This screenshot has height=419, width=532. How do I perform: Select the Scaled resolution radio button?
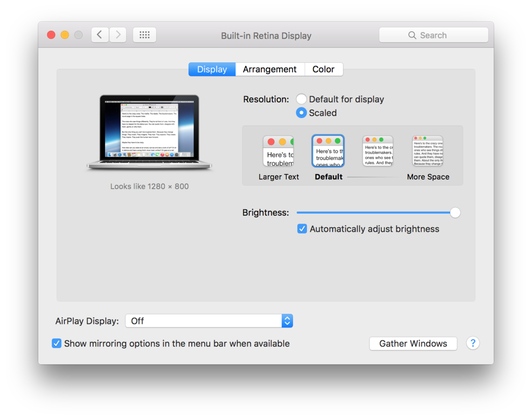click(x=301, y=113)
